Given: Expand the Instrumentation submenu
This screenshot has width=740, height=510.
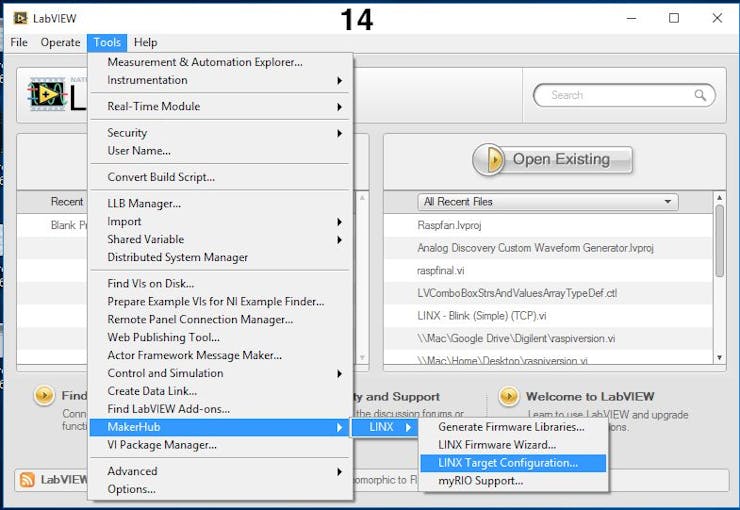Looking at the screenshot, I should [x=221, y=80].
